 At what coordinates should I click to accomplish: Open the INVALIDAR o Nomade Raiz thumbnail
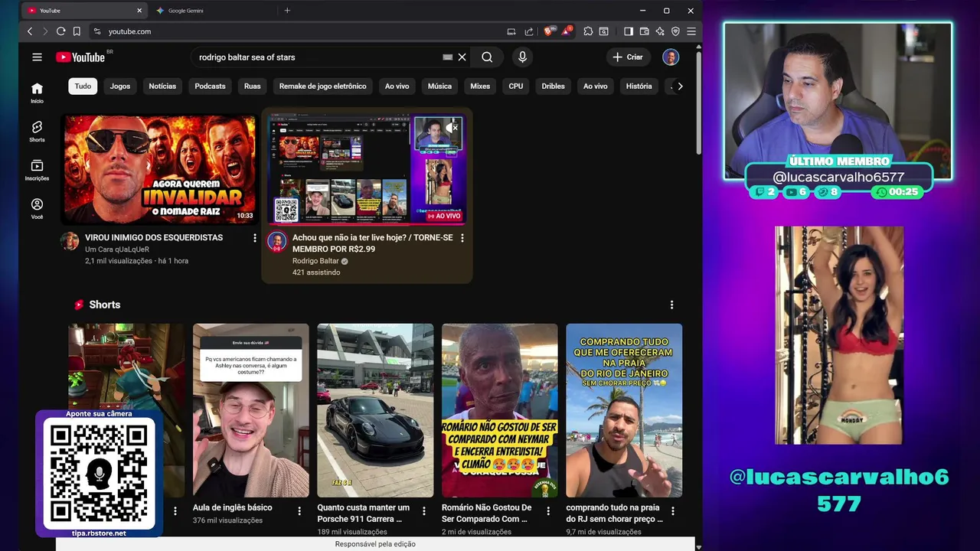[159, 169]
